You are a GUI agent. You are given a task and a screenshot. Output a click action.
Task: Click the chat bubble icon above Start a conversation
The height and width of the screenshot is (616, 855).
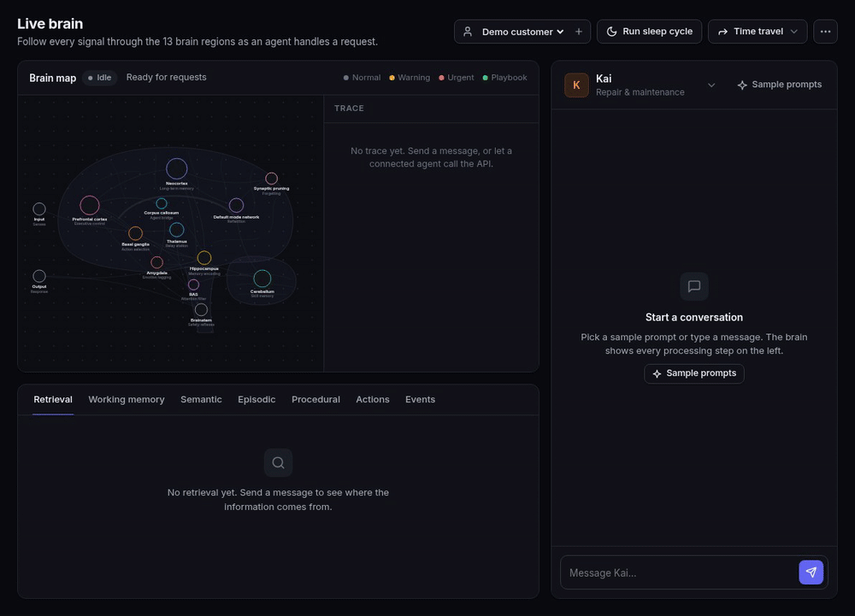pyautogui.click(x=694, y=286)
